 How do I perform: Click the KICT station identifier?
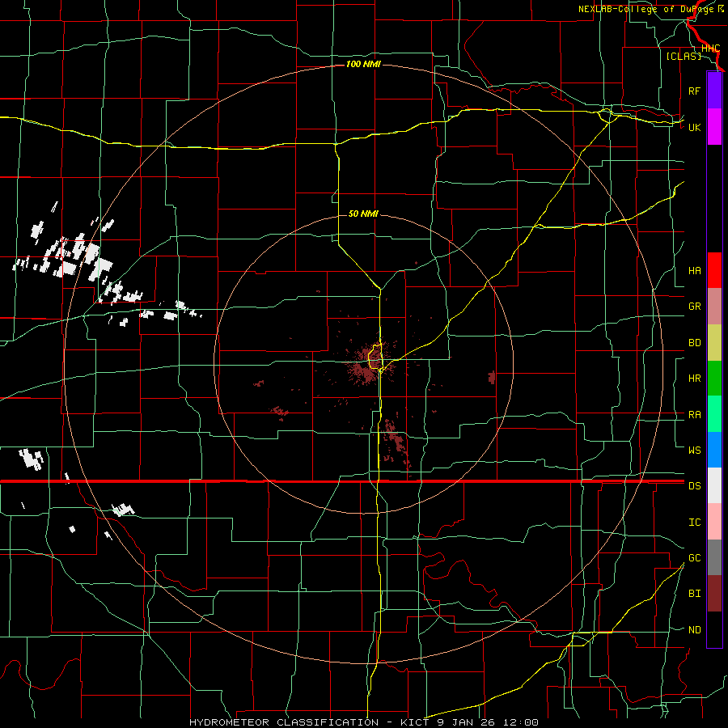[x=413, y=722]
